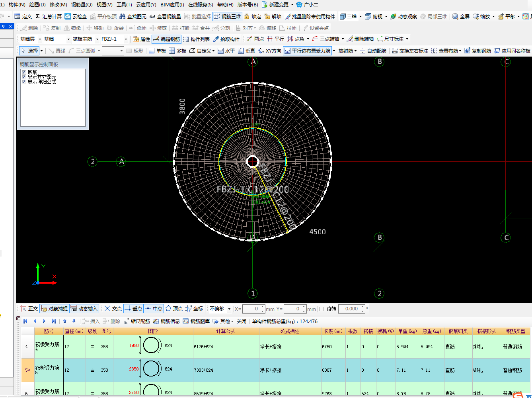Select XY方向 layout direction
The image size is (532, 398).
point(270,51)
